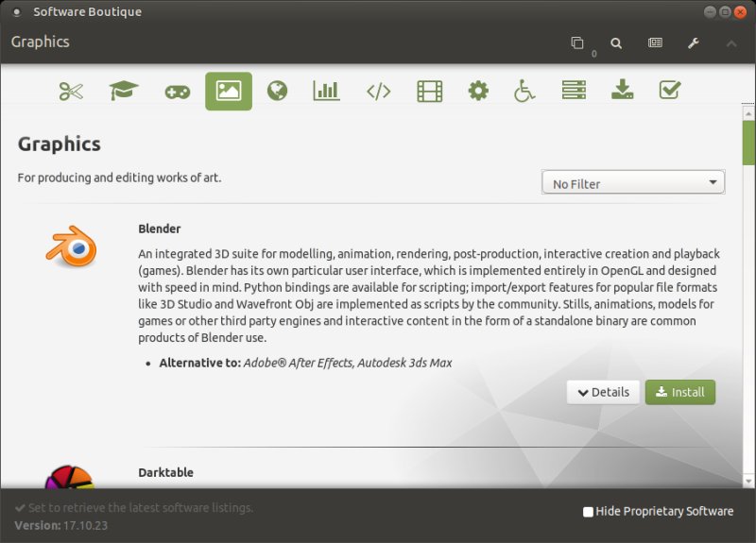
Task: Click the Version 17.10.23 text
Action: tap(61, 526)
